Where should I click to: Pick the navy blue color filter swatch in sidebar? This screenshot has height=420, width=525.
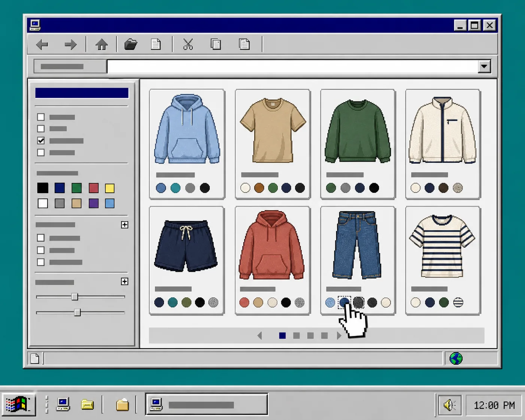[x=60, y=188]
